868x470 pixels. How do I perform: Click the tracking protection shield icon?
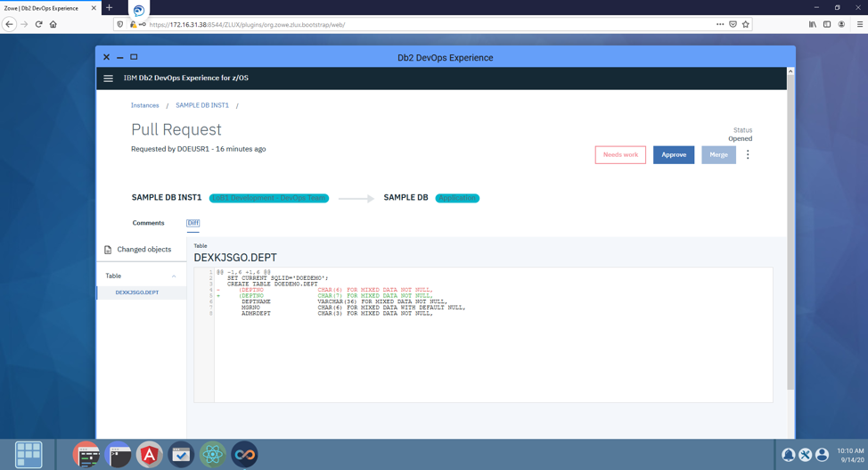coord(120,24)
